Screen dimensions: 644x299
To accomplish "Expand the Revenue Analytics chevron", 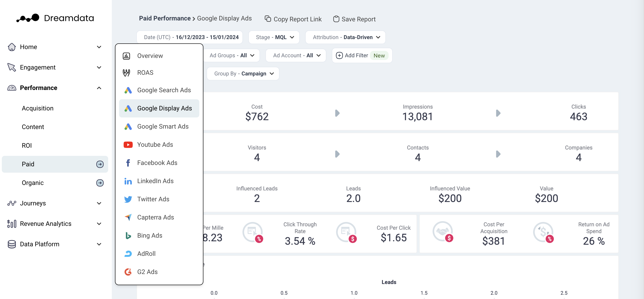I will [99, 224].
